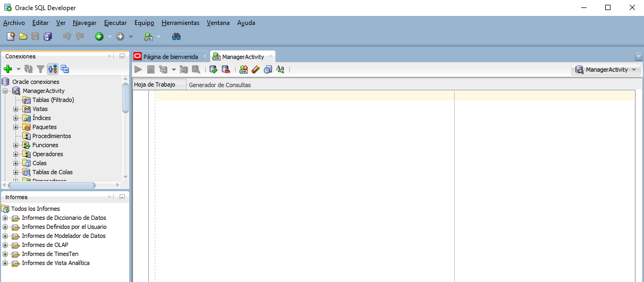Open the Ayuda menu
This screenshot has width=644, height=282.
[246, 23]
